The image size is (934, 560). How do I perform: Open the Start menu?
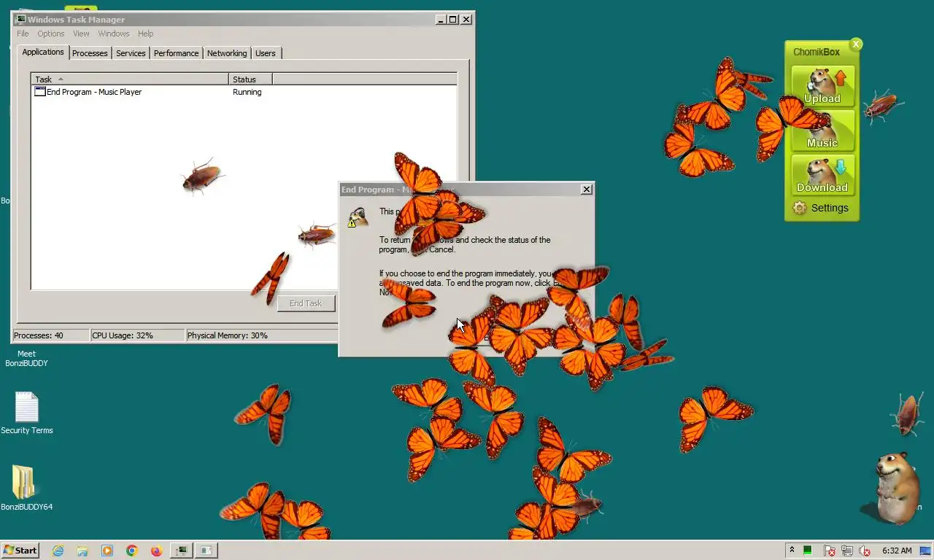click(20, 551)
